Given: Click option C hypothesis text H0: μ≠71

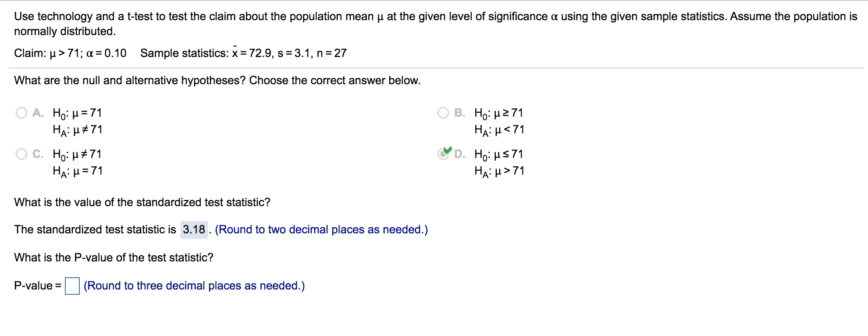Looking at the screenshot, I should point(78,154).
